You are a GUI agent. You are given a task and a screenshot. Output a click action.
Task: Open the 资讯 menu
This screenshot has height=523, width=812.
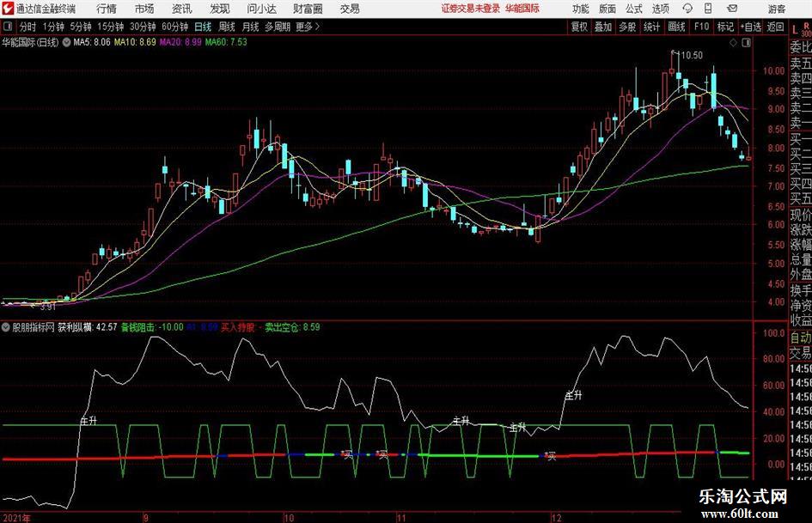(x=182, y=9)
